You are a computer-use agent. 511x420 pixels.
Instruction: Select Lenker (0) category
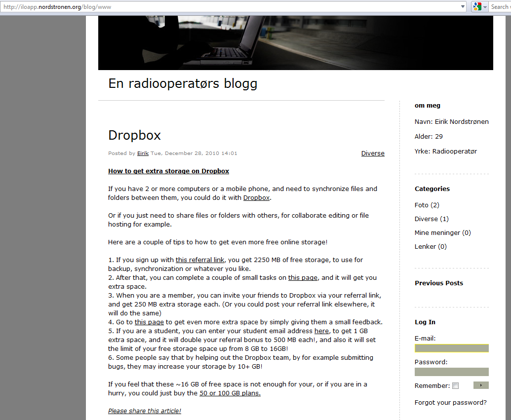(431, 247)
